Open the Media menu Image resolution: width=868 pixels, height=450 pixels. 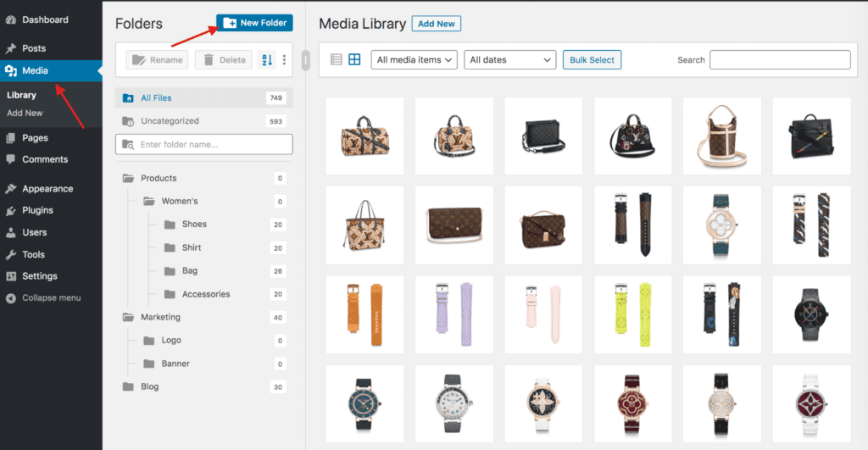pyautogui.click(x=51, y=71)
